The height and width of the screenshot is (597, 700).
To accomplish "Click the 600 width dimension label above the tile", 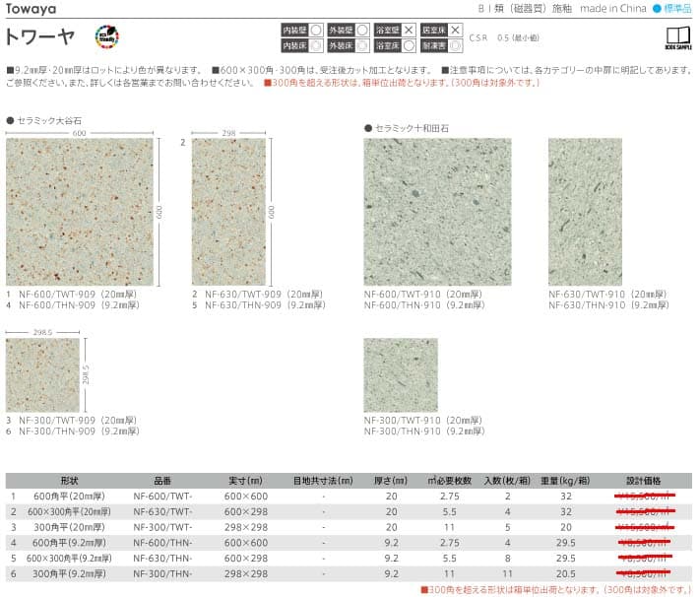I will point(79,133).
